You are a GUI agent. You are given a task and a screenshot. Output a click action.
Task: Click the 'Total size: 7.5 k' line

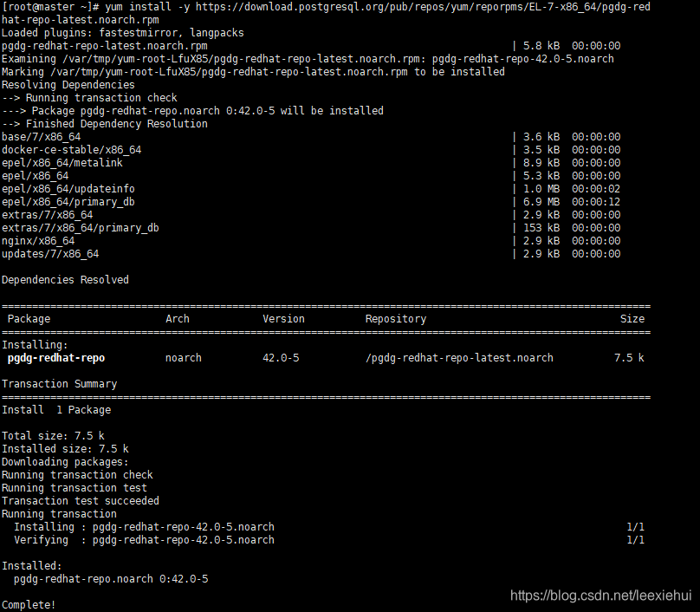click(53, 435)
